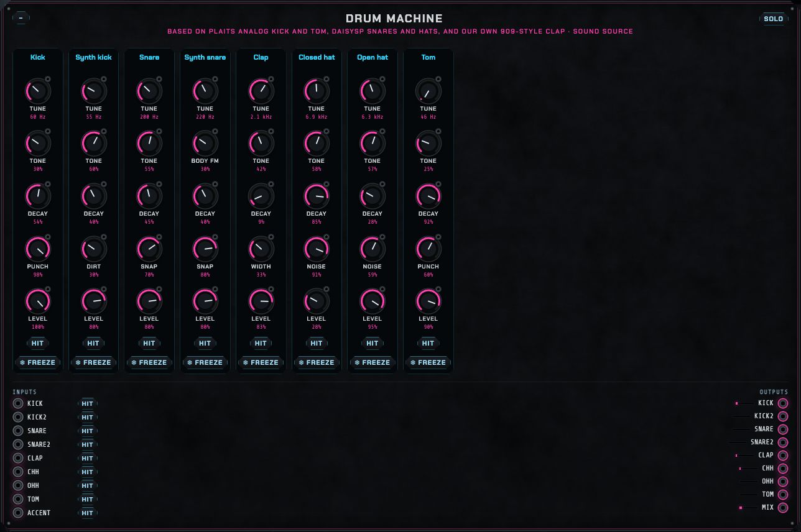This screenshot has width=801, height=532.
Task: Click the small modulation dot by Clap TUNE knob
Action: (271, 79)
